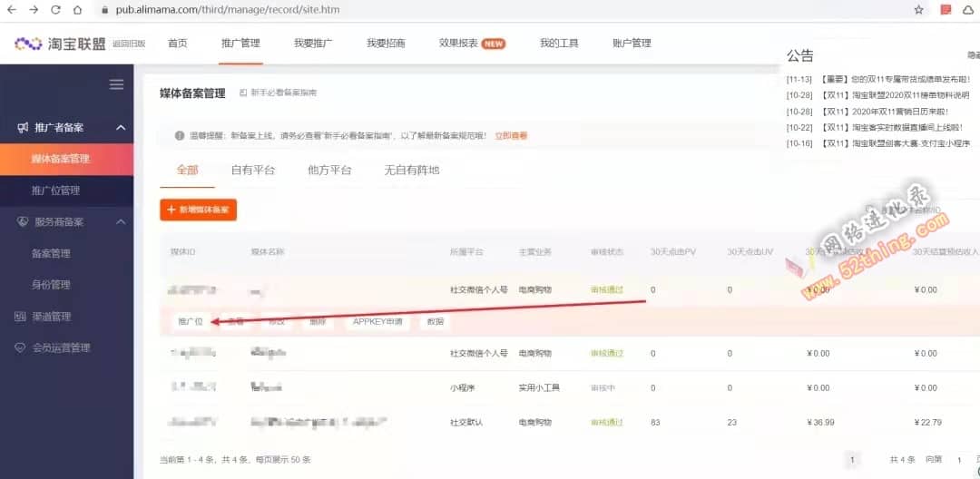Click the 新增媒体备案 button
Viewport: 980px width, 479px height.
click(x=198, y=210)
